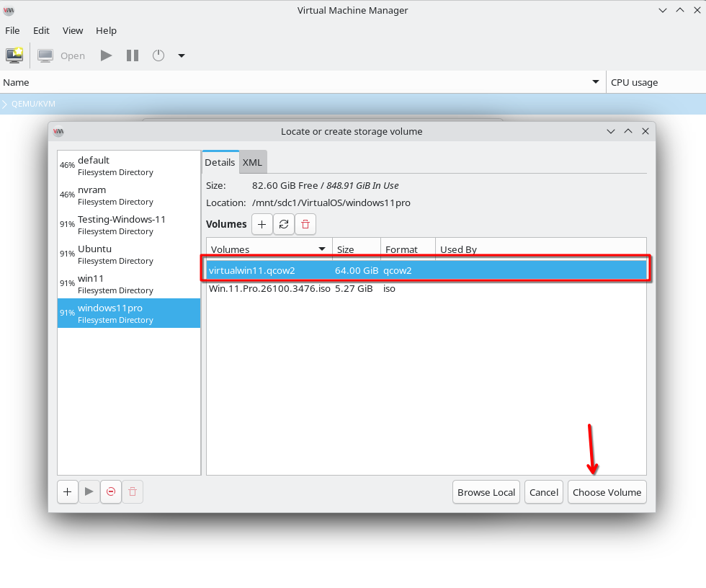Screen dimensions: 706x588
Task: Create a new volume with plus icon
Action: pos(262,224)
